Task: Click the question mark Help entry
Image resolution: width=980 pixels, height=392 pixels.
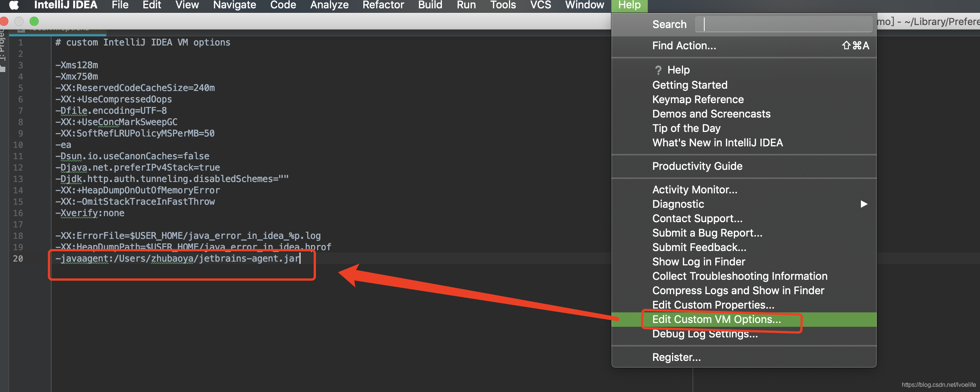Action: (x=744, y=70)
